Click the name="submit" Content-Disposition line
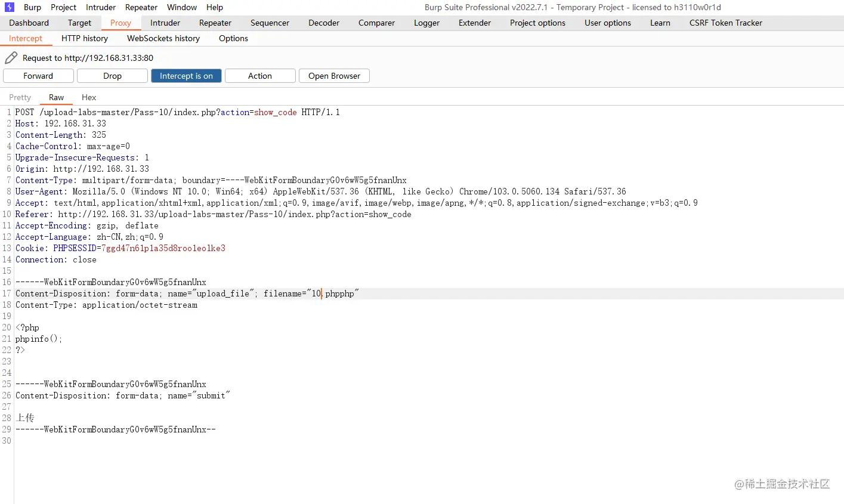The height and width of the screenshot is (504, 844). (x=123, y=395)
